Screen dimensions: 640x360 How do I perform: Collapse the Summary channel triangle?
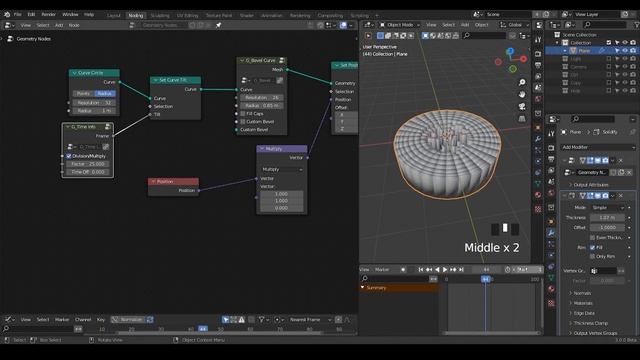pyautogui.click(x=362, y=287)
